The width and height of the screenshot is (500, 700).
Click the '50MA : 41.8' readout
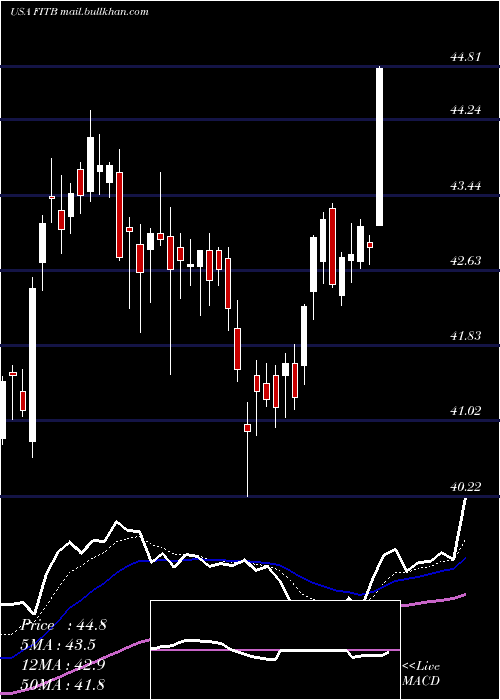point(64,684)
